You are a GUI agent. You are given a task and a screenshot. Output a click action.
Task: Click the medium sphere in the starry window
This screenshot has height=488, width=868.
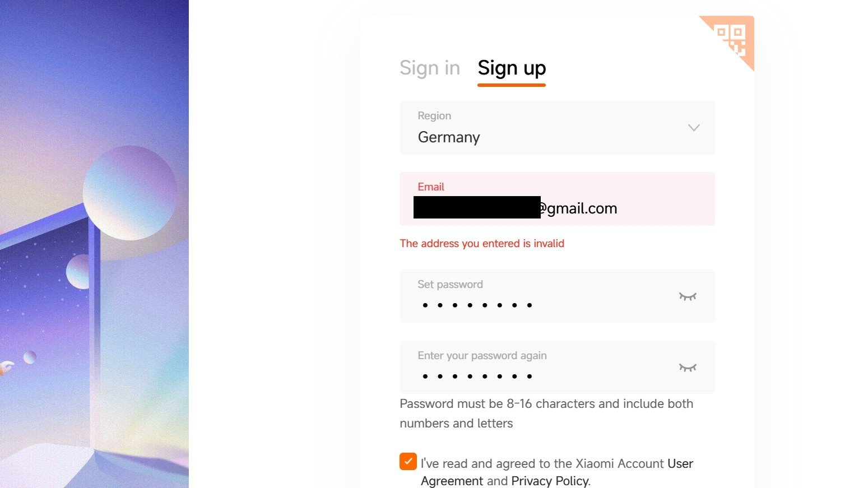[78, 272]
